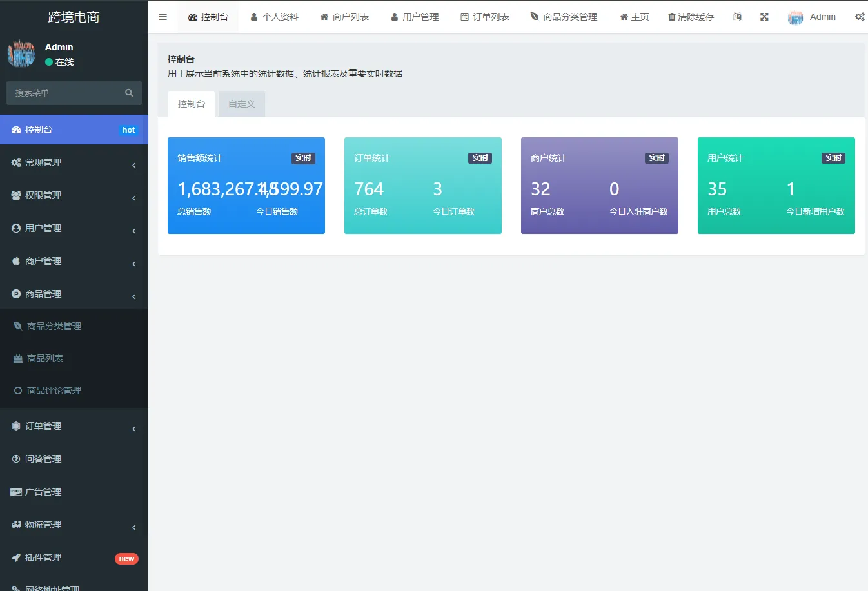Switch to the 自定义 tab
The width and height of the screenshot is (868, 591).
[241, 103]
